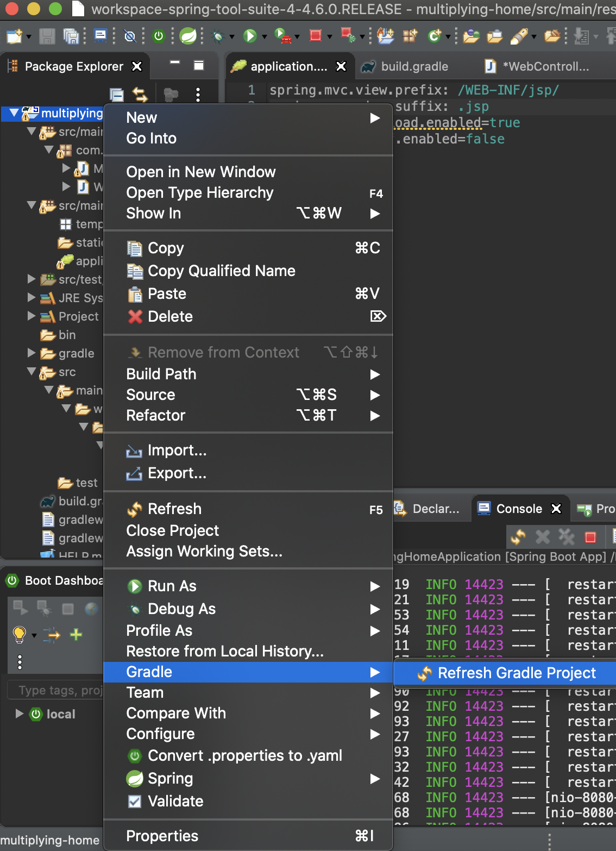
Task: Choose Open Type Hierarchy menu entry
Action: [x=248, y=192]
